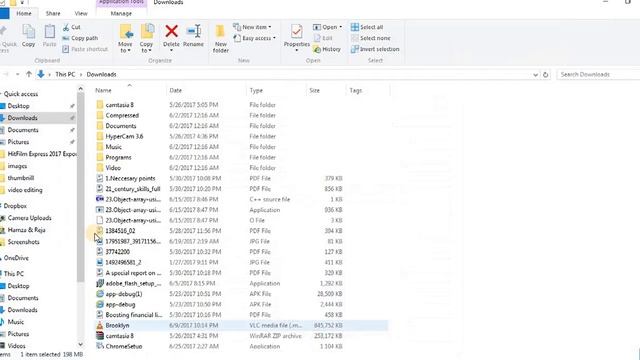Select OneDrive in navigation pane

click(16, 258)
